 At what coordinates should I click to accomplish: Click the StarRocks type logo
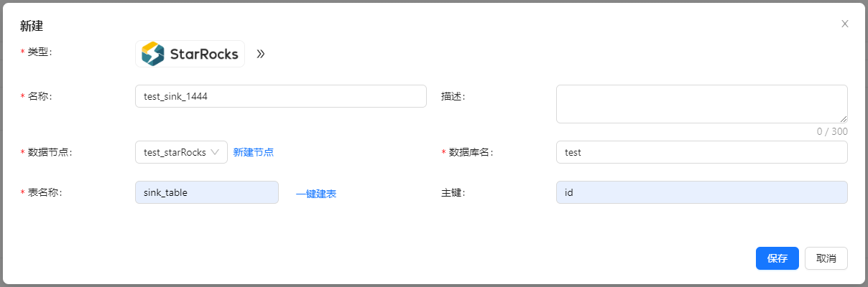coord(190,54)
